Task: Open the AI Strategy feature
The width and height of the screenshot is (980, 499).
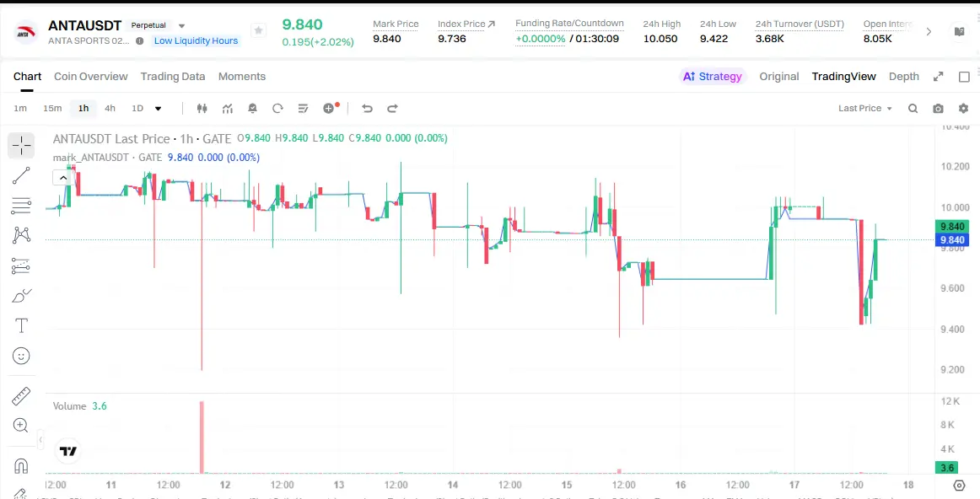Action: coord(713,76)
